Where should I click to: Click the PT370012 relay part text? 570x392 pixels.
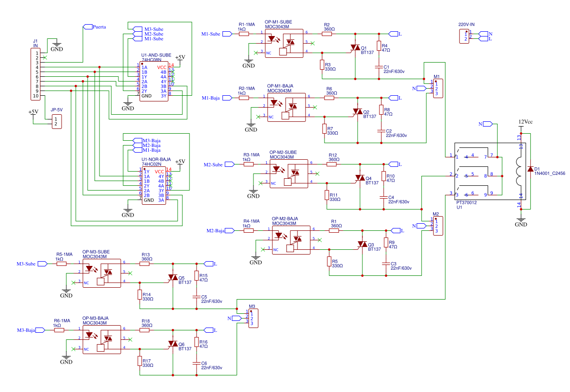point(466,202)
